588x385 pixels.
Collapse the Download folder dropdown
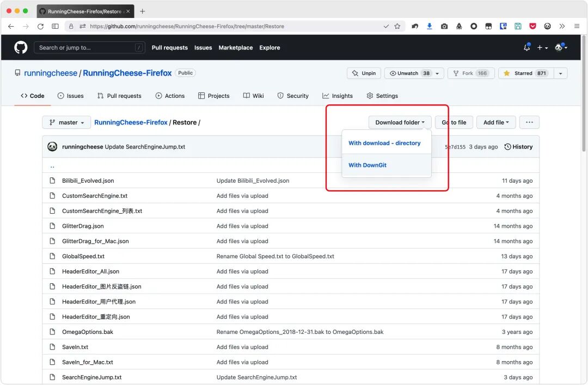tap(400, 122)
